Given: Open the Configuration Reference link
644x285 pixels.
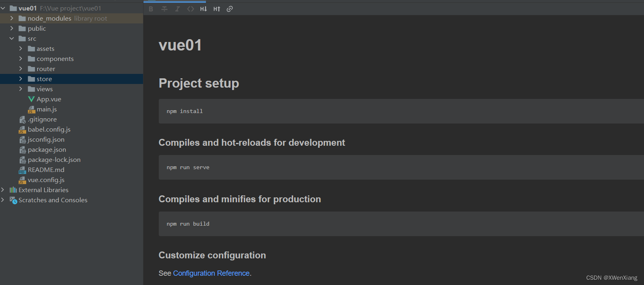Looking at the screenshot, I should coord(211,273).
